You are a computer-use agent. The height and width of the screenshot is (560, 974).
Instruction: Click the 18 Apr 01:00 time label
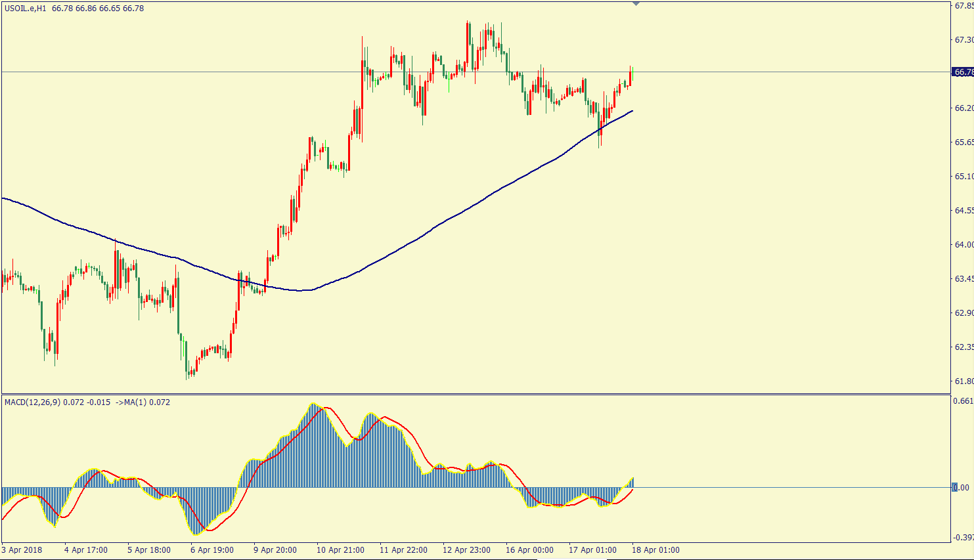655,550
